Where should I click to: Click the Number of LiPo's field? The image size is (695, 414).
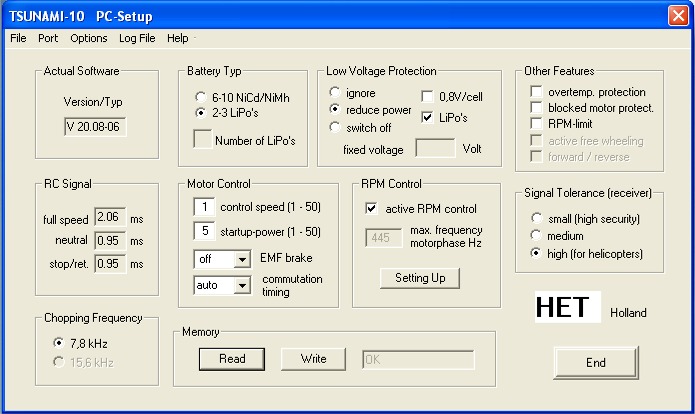[203, 139]
